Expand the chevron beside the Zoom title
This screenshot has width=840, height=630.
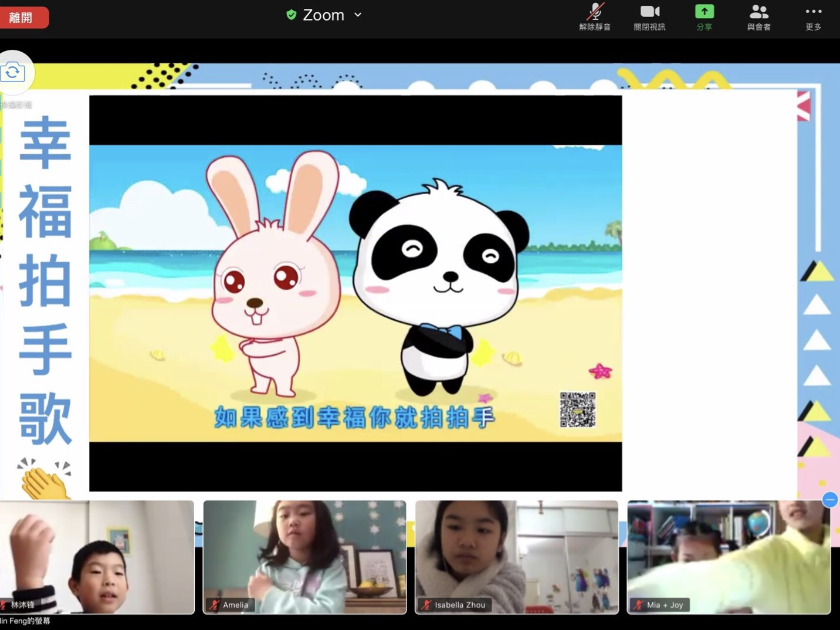pos(358,15)
